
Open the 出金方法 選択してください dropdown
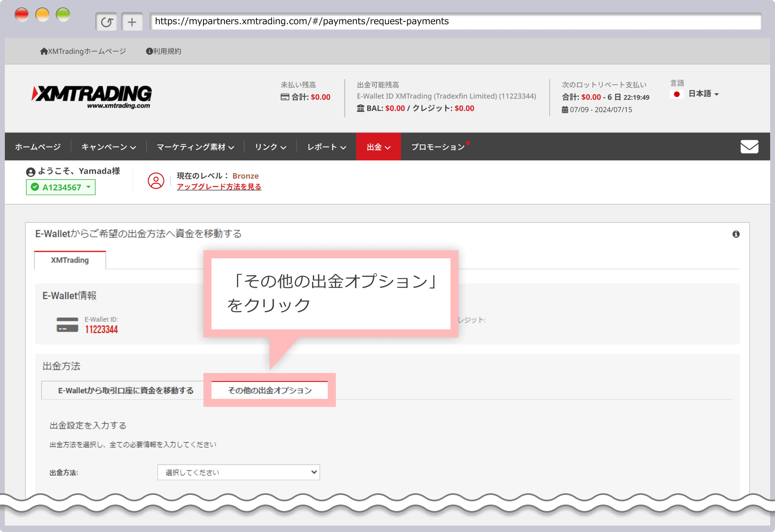tap(239, 472)
